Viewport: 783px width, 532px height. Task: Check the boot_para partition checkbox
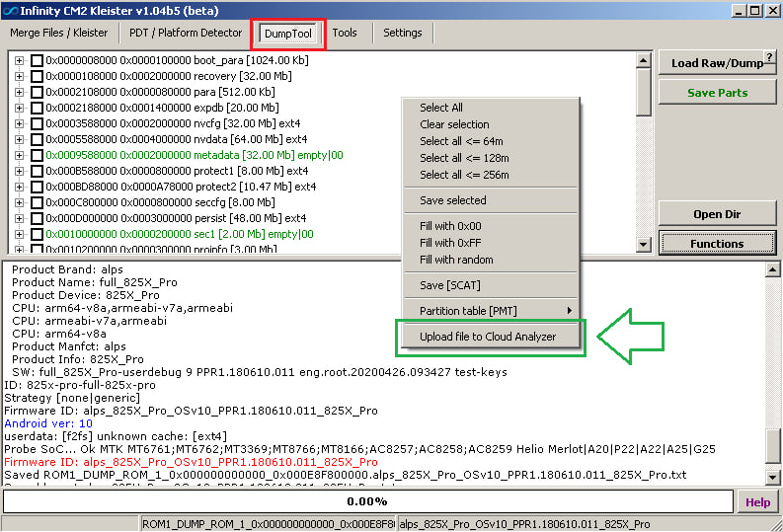(37, 60)
